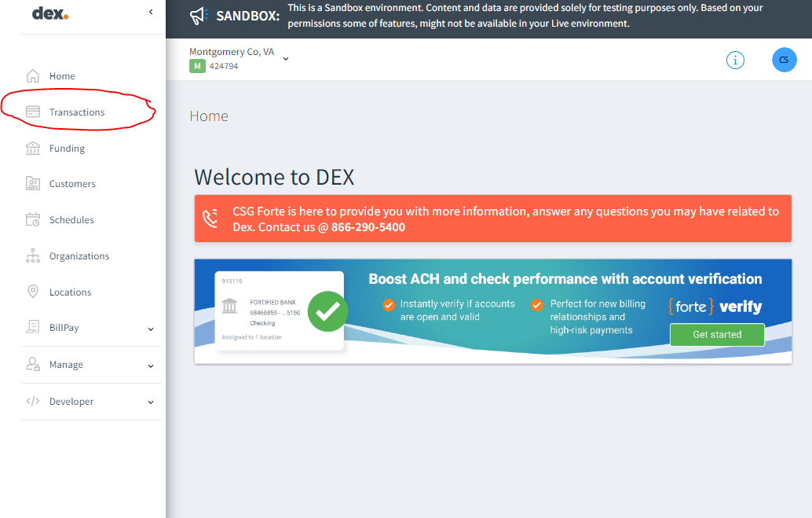The image size is (812, 518).
Task: Click the organization ID 424794
Action: (224, 66)
